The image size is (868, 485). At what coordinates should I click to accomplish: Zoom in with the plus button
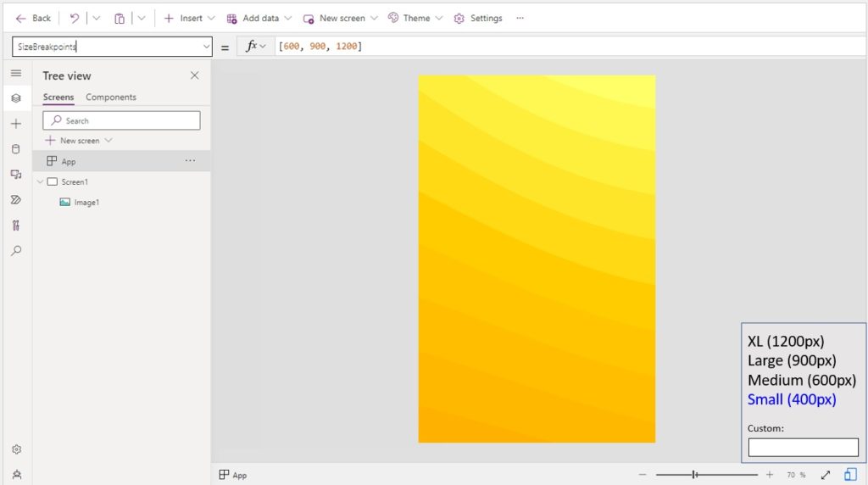tap(770, 475)
